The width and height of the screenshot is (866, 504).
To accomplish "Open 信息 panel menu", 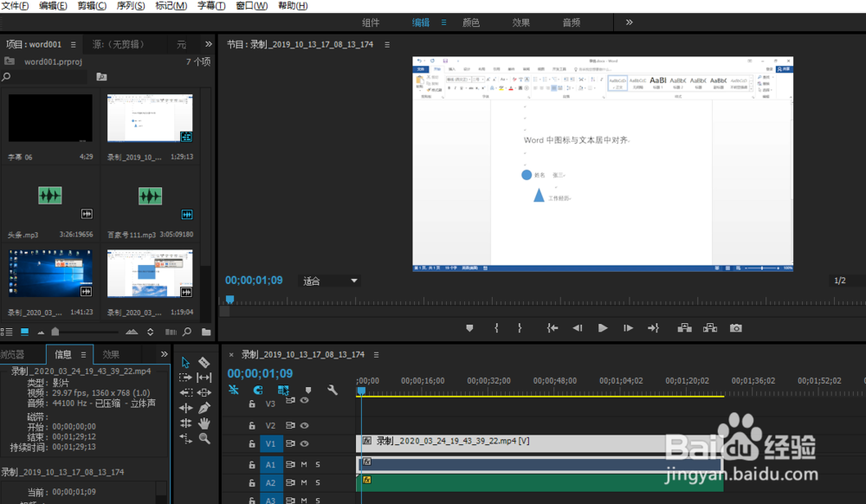I will click(83, 354).
